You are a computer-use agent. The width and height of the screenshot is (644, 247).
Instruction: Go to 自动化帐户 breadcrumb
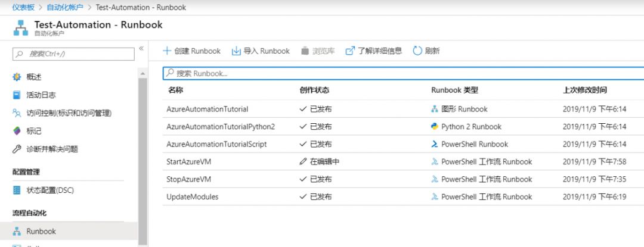coord(65,7)
